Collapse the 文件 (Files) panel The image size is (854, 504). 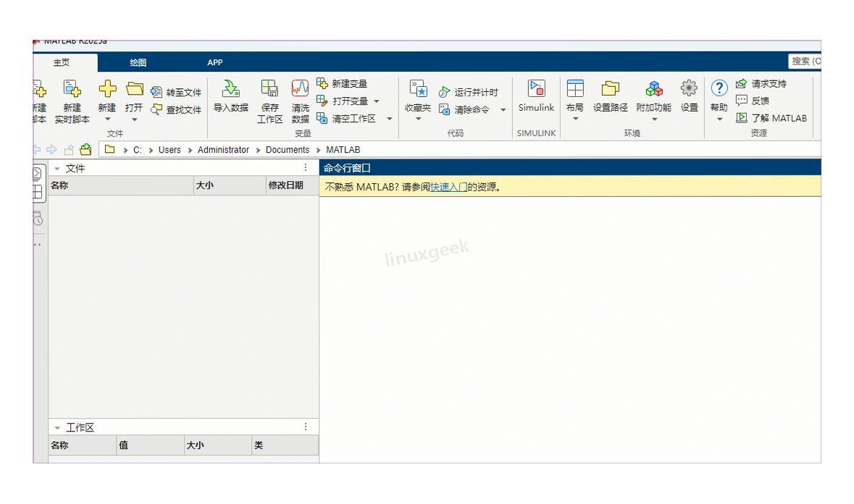[58, 169]
